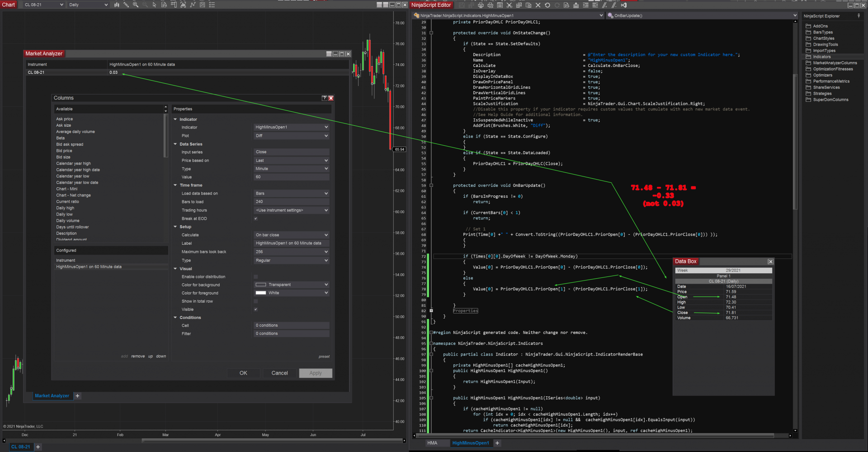The image size is (868, 452).
Task: Open the Data Series Type dropdown showing Minute
Action: pyautogui.click(x=292, y=169)
